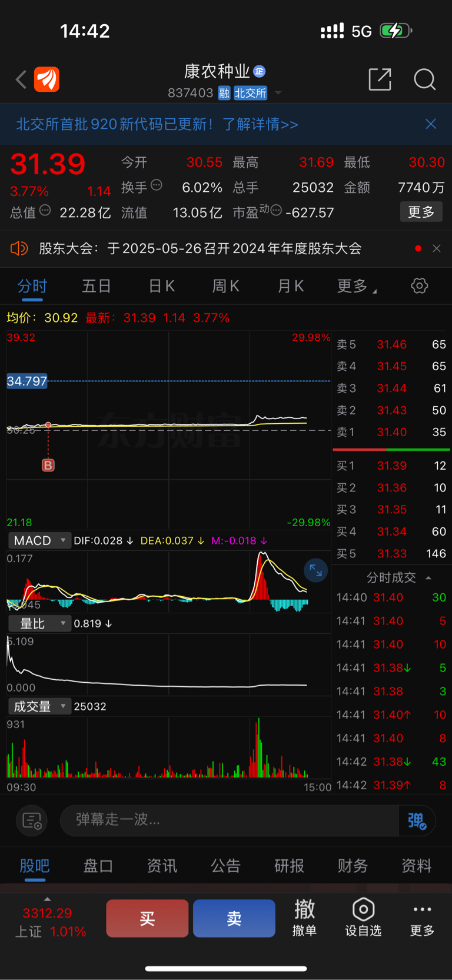The height and width of the screenshot is (980, 452).
Task: Open the bottom 更多 three-dot menu
Action: [x=422, y=919]
